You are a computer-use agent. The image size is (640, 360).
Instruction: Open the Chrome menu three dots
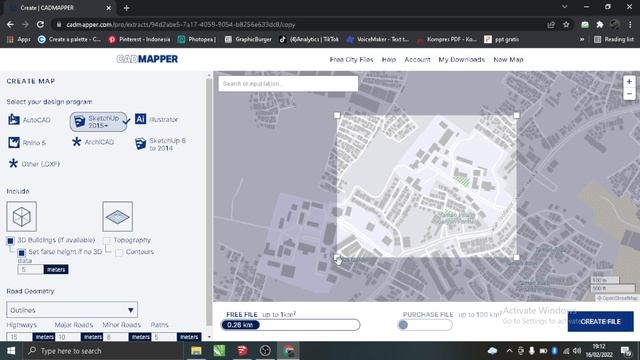coord(630,24)
